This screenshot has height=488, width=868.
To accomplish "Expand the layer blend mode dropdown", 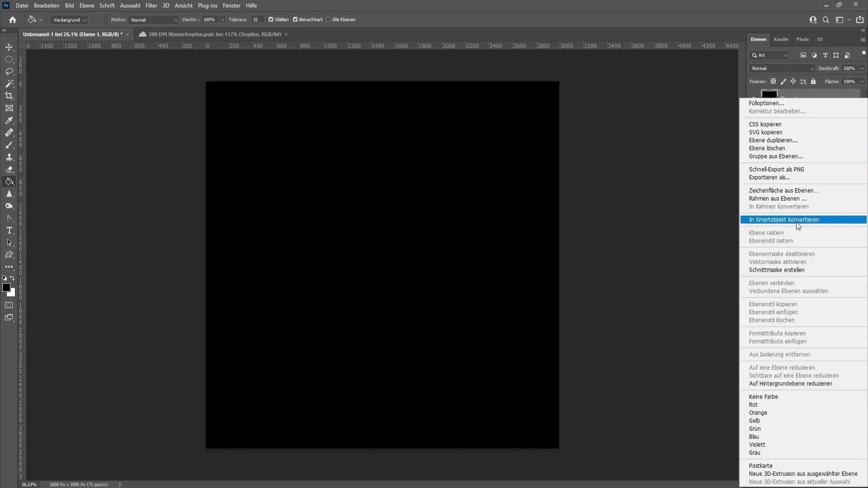I will click(x=782, y=68).
